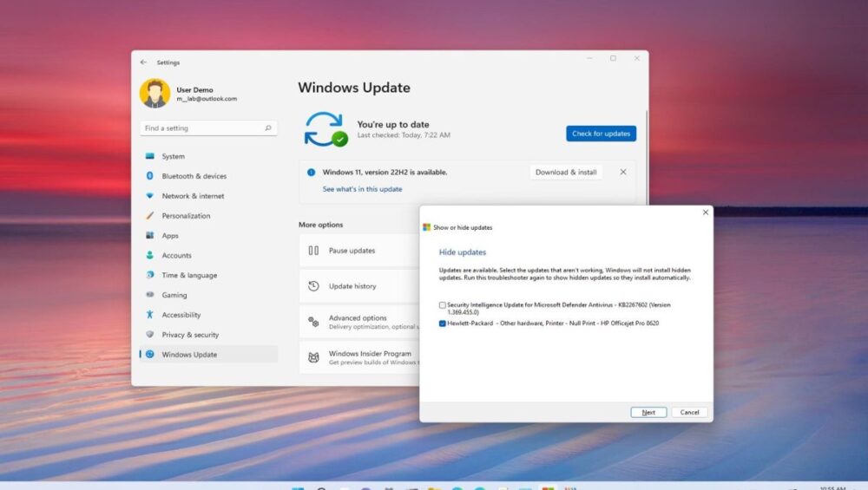This screenshot has height=490, width=868.
Task: Dismiss the Windows 11 22H2 banner with X
Action: [622, 172]
